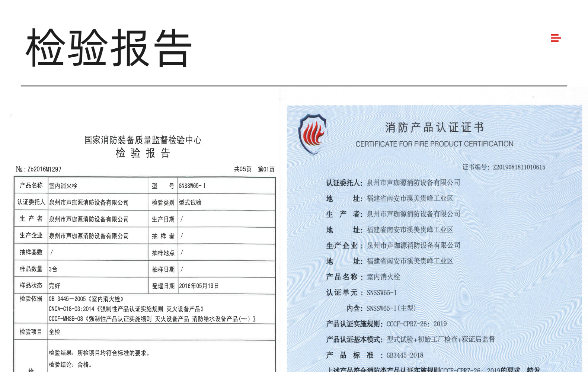Click the 认证单元 SNSSW65-I line
588x372 pixels.
point(361,293)
